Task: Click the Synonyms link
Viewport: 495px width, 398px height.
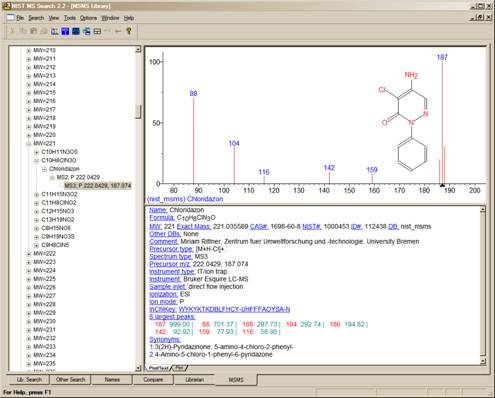Action: [165, 340]
